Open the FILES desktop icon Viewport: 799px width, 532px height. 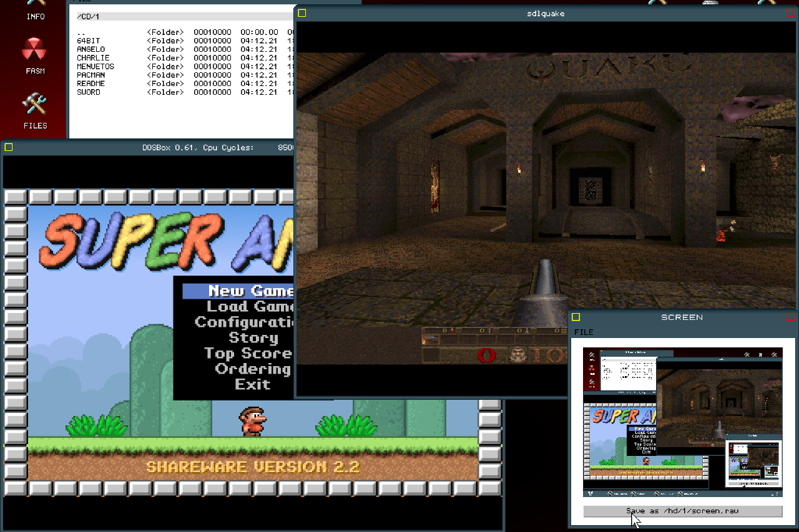pos(35,110)
